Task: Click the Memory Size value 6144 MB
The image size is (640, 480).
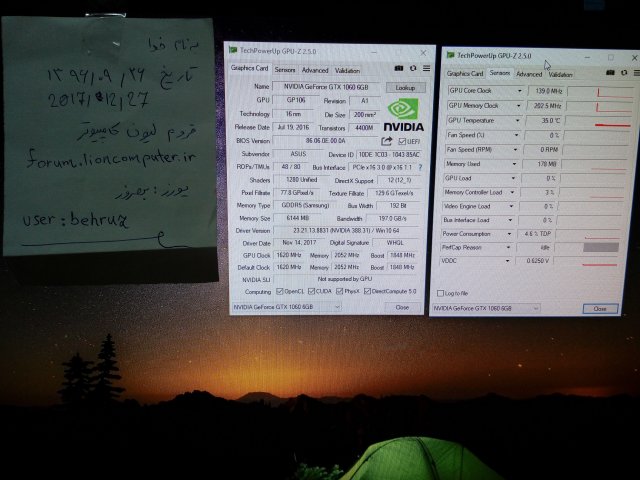Action: pyautogui.click(x=298, y=218)
